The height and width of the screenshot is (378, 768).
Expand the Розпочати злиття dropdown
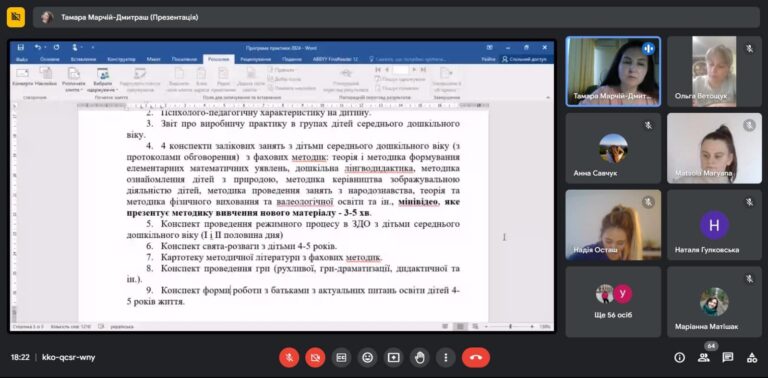(x=73, y=80)
